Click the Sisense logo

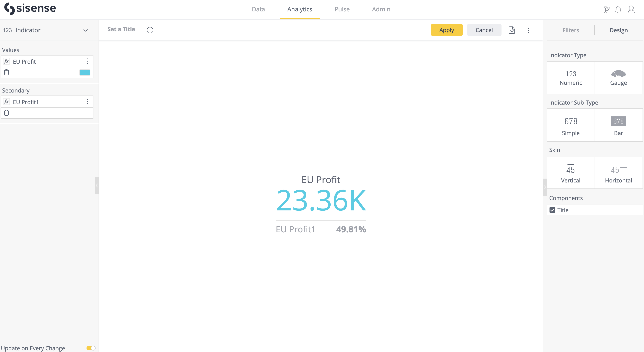click(x=30, y=9)
